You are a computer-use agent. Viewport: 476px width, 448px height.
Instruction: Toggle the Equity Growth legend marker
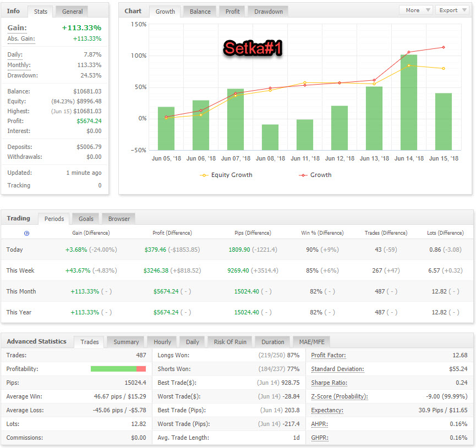click(204, 175)
